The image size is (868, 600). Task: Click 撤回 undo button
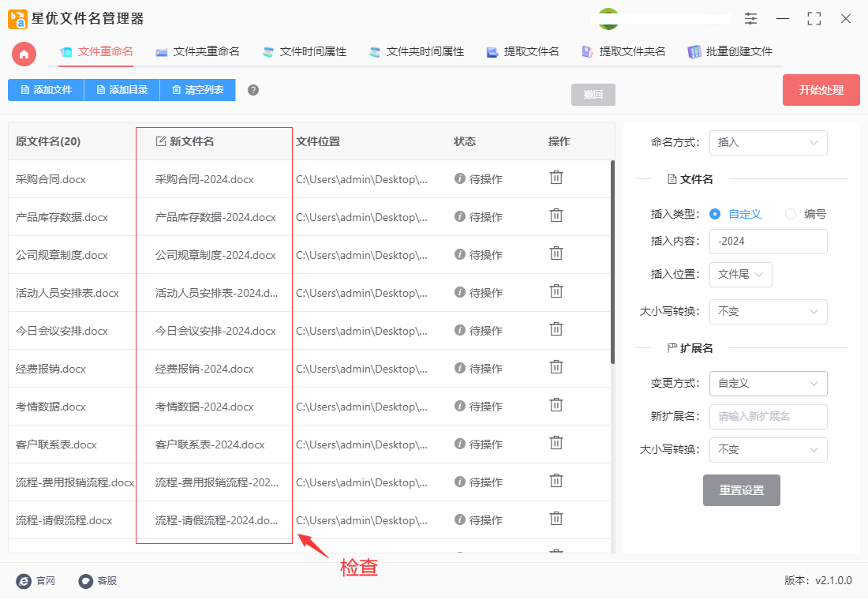click(593, 95)
